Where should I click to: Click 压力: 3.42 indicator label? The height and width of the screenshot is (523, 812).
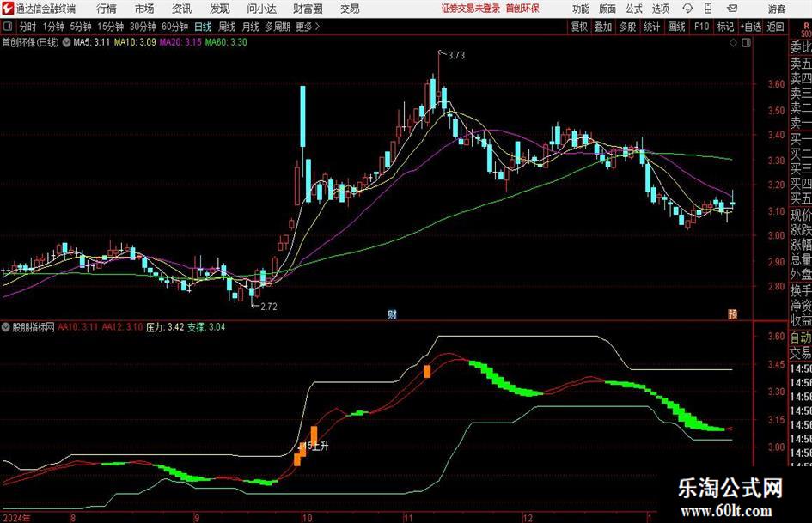point(165,327)
